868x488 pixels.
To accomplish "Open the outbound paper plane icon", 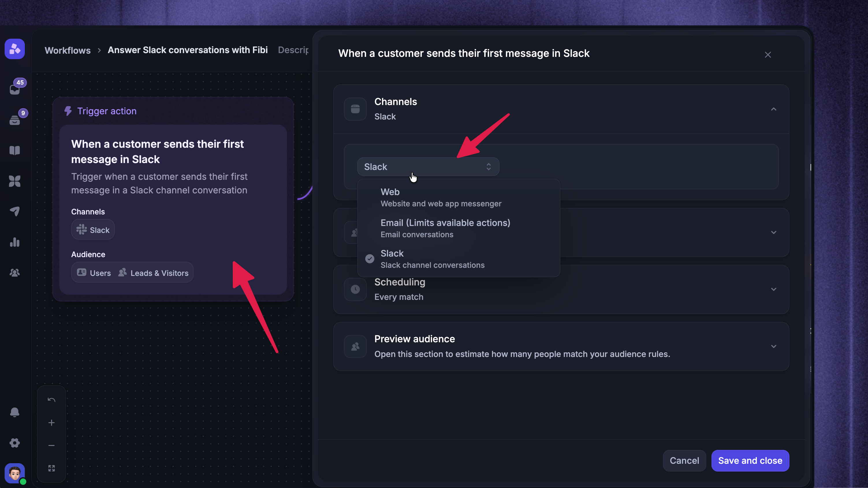I will pos(14,212).
